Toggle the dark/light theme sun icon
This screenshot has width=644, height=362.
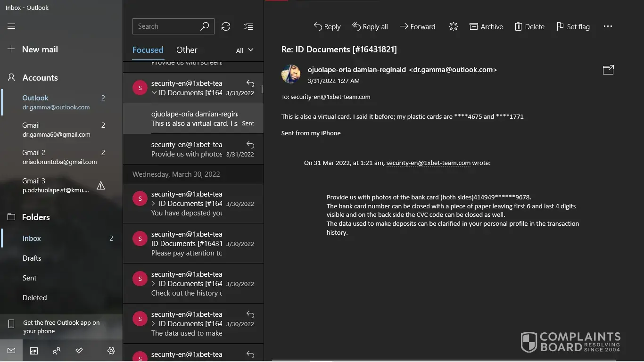point(453,26)
